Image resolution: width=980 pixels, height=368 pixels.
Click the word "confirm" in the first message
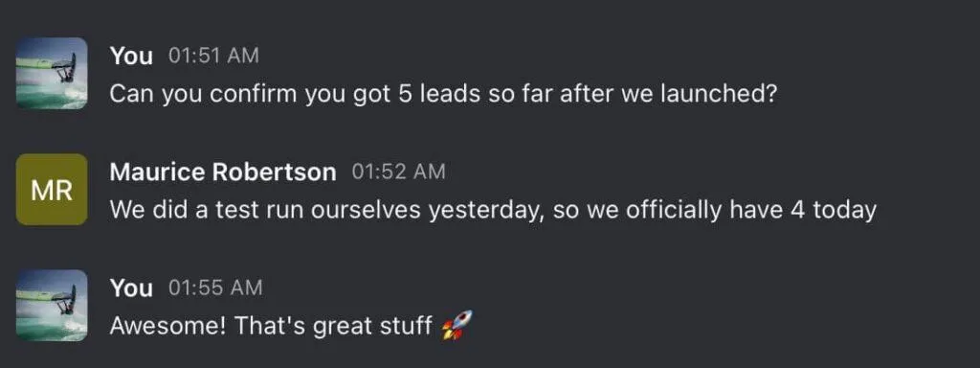point(254,94)
